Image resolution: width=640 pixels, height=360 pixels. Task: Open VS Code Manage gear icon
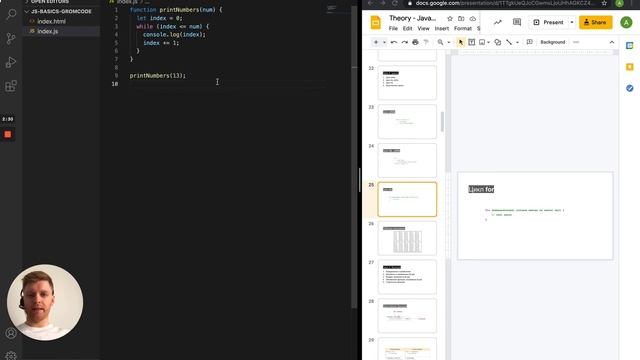11,356
